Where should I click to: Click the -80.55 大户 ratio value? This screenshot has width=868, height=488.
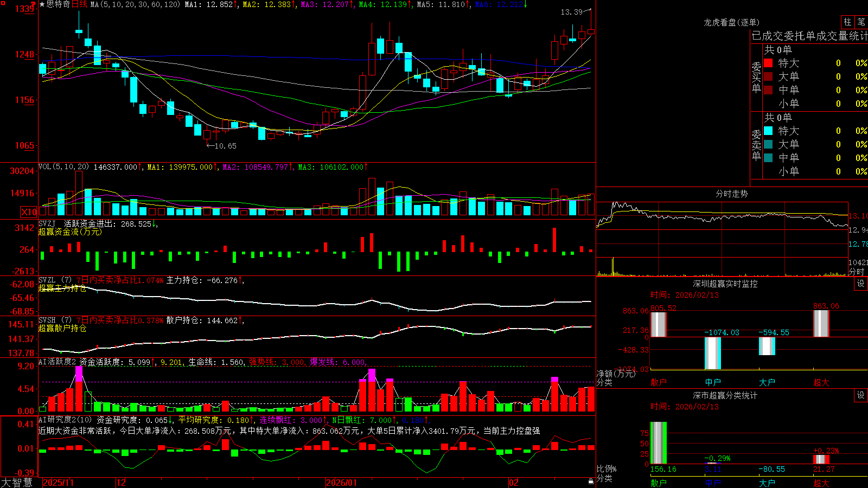771,469
